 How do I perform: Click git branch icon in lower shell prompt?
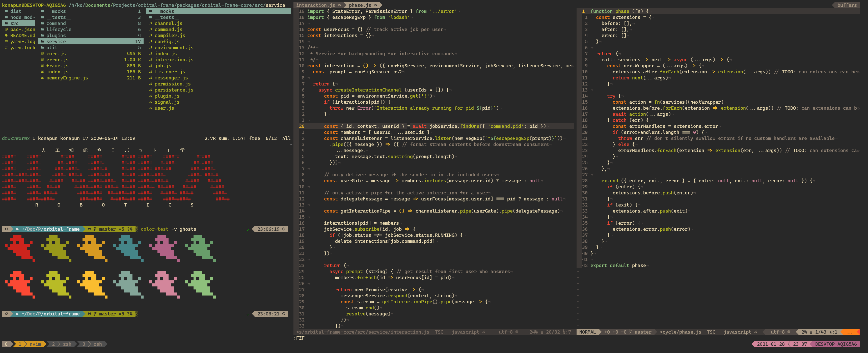[x=95, y=314]
